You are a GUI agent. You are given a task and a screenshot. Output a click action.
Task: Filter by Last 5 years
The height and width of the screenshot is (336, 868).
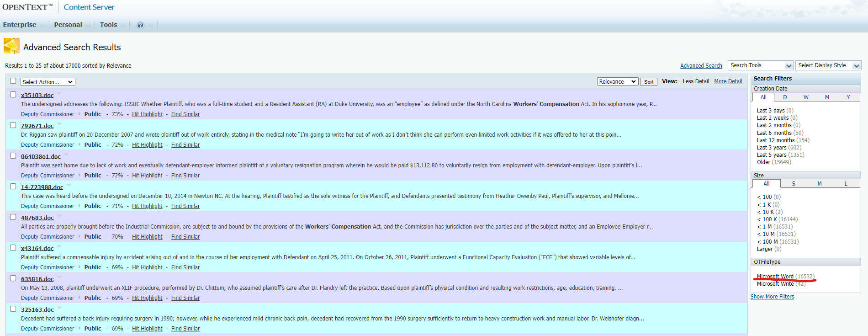772,155
